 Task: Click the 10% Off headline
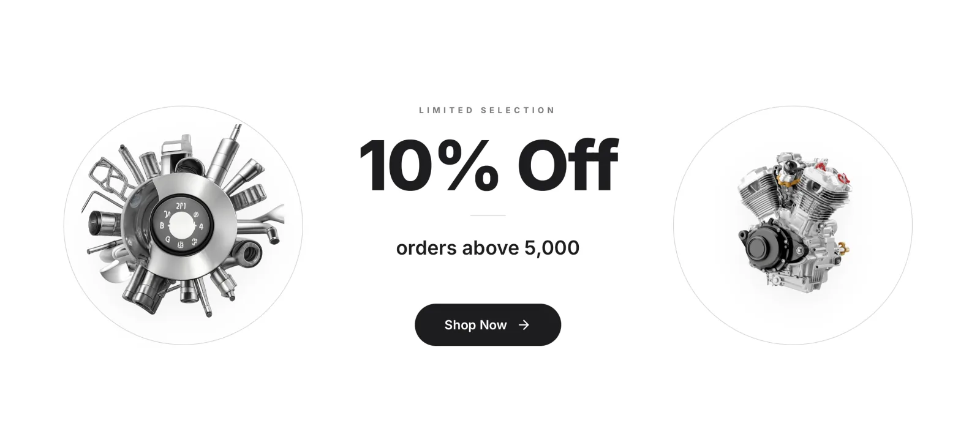tap(488, 165)
